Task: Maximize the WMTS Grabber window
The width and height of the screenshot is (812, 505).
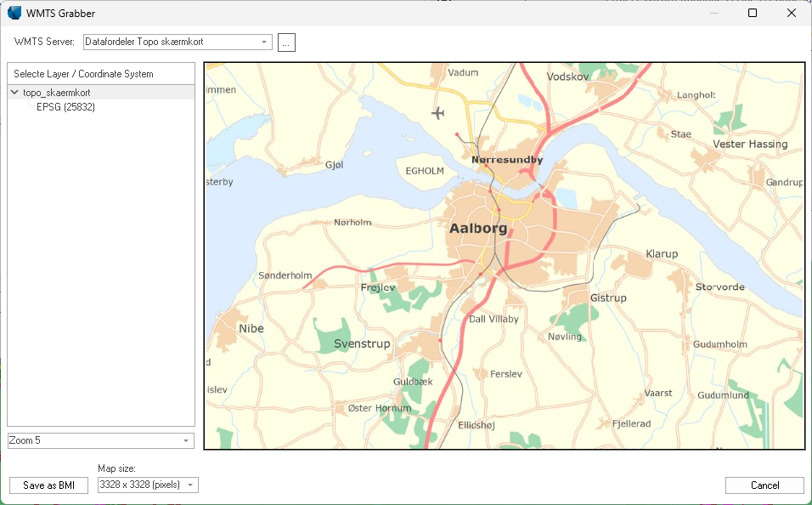Action: click(x=753, y=13)
